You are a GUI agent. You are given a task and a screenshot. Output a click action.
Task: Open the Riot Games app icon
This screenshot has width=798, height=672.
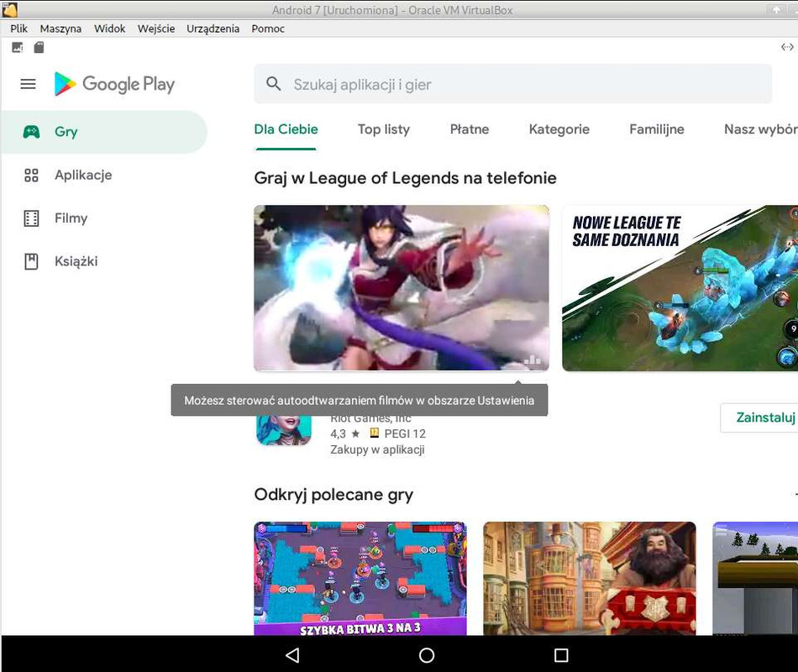[283, 431]
